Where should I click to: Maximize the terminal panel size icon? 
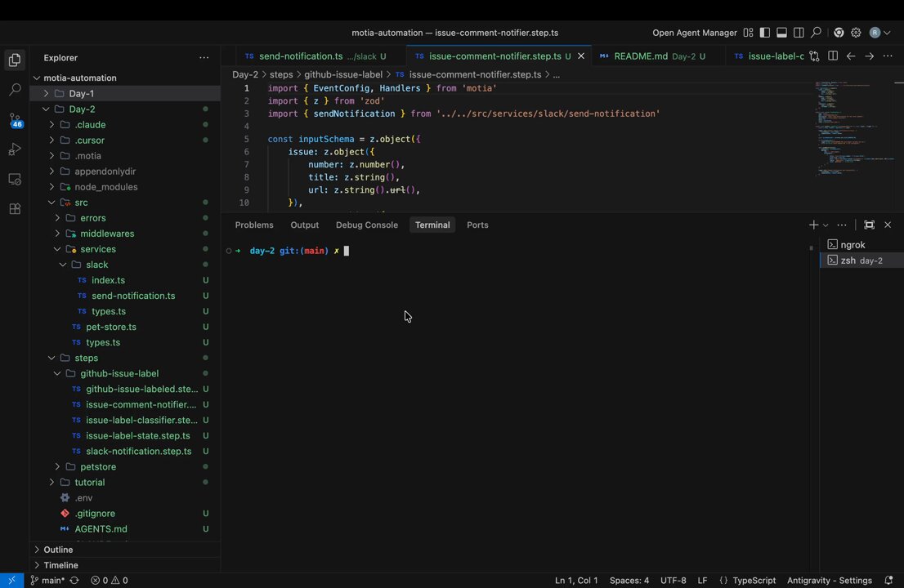[869, 225]
